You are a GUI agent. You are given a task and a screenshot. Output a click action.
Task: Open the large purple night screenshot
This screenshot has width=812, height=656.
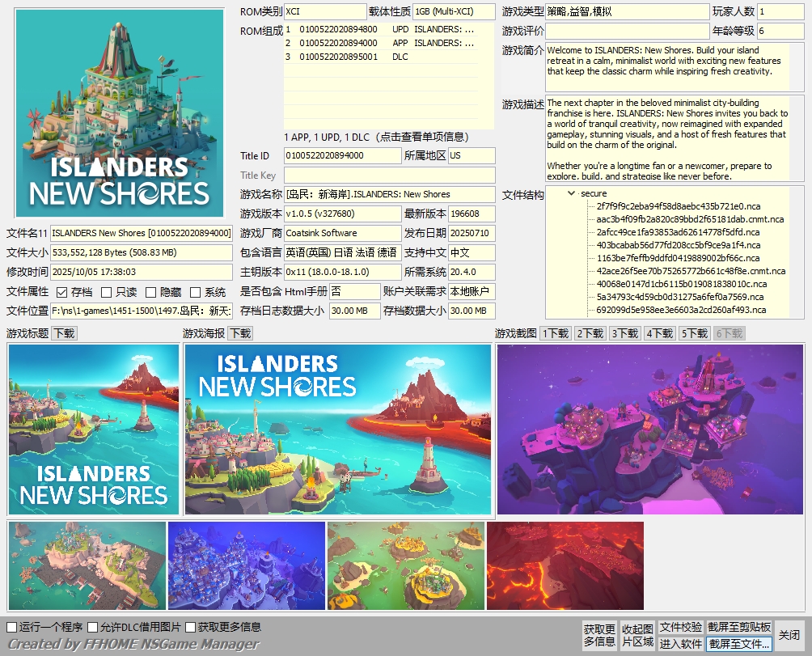(650, 430)
